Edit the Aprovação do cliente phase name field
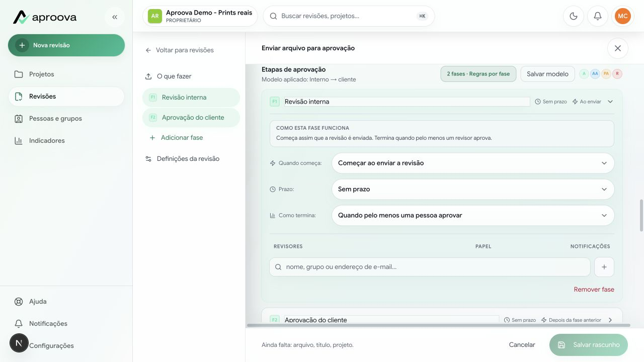The height and width of the screenshot is (362, 644). (x=391, y=320)
